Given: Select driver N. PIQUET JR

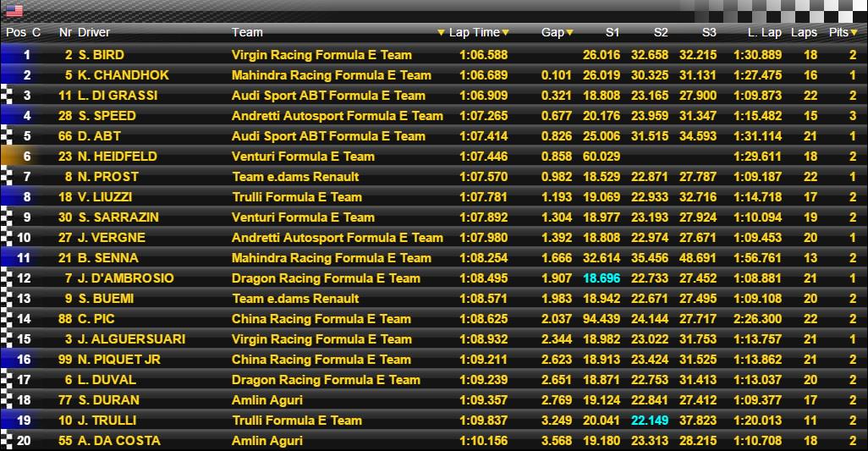Looking at the screenshot, I should (119, 359).
